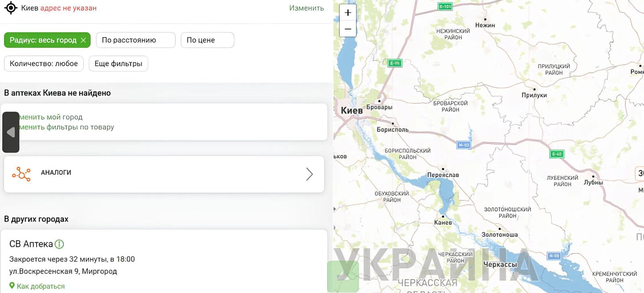Expand the АНАЛОГИ section chevron
This screenshot has width=644, height=293.
(x=309, y=174)
